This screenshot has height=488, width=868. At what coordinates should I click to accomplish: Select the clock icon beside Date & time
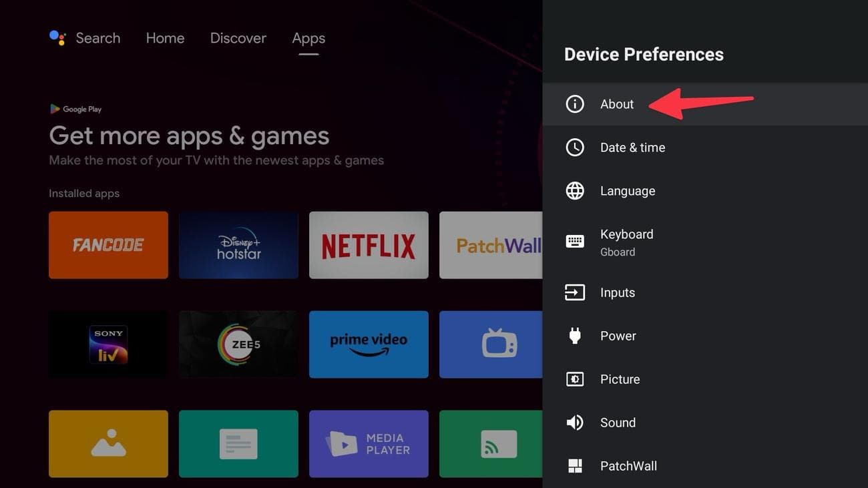[575, 147]
